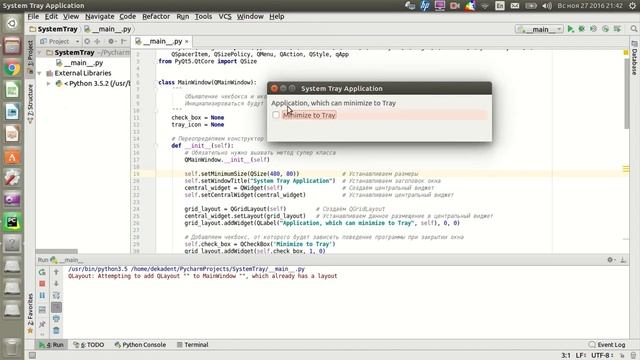The height and width of the screenshot is (360, 640).
Task: Open the Refactor menu
Action: click(x=156, y=16)
